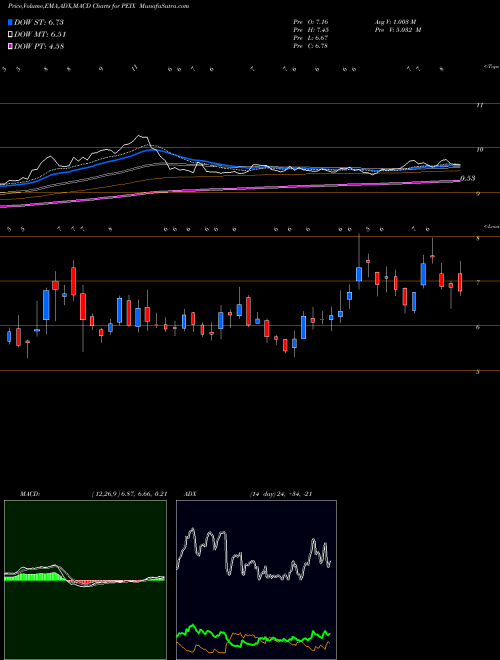Screen dimensions: 500x660
Task: Select the 'DOW ST: 6.73' legend text
Action: click(x=39, y=22)
